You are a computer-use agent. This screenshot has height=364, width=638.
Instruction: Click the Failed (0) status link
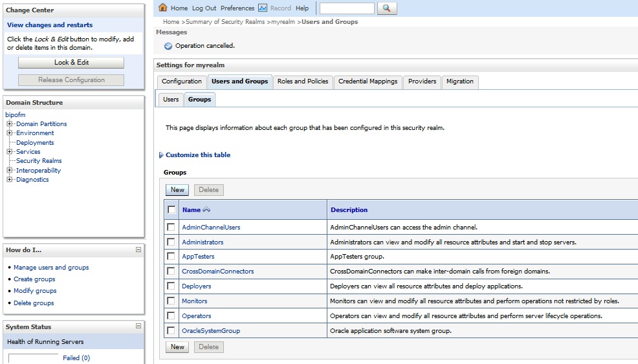(x=76, y=358)
